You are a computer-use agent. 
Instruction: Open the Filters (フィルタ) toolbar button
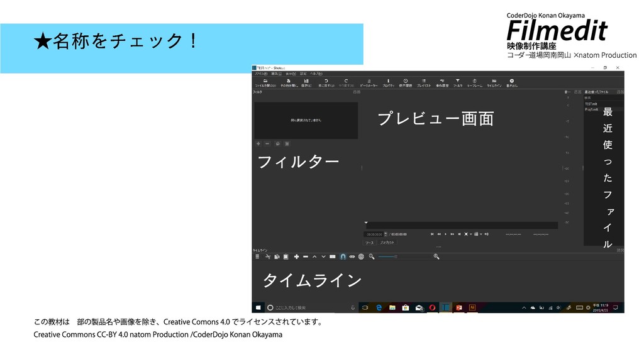click(x=458, y=83)
